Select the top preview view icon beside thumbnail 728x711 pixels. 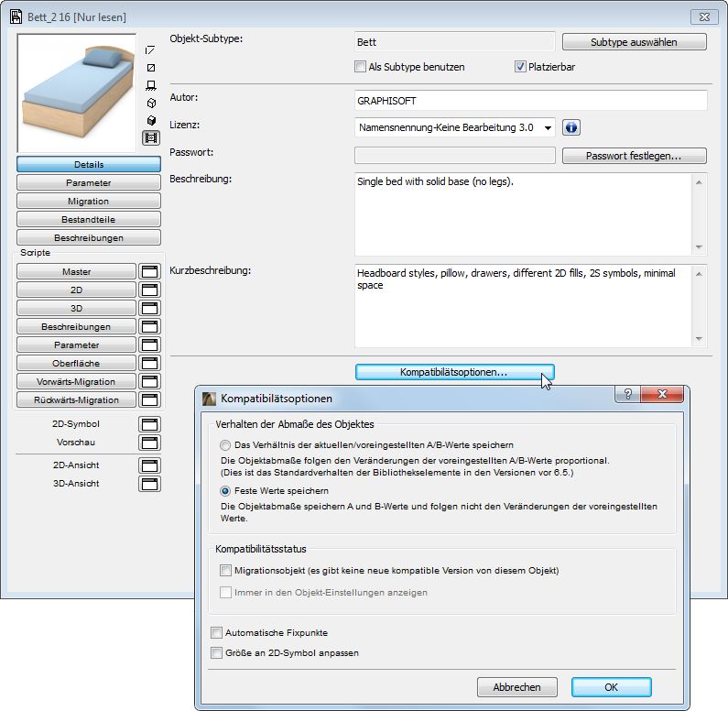[x=150, y=50]
